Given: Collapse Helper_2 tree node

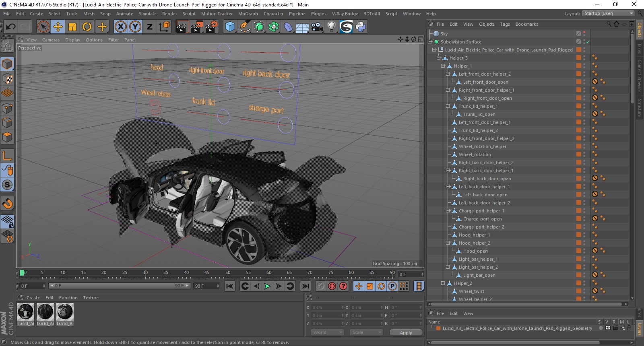Looking at the screenshot, I should pos(443,283).
